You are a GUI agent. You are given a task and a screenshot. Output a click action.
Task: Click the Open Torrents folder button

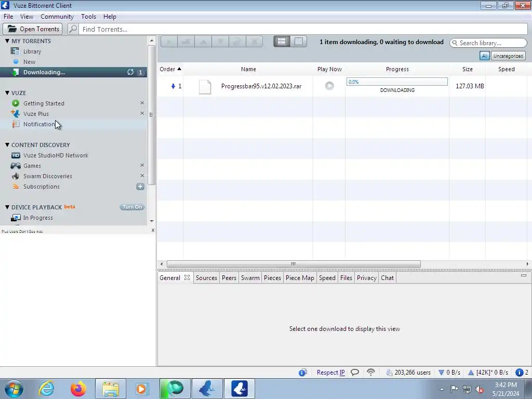(33, 29)
